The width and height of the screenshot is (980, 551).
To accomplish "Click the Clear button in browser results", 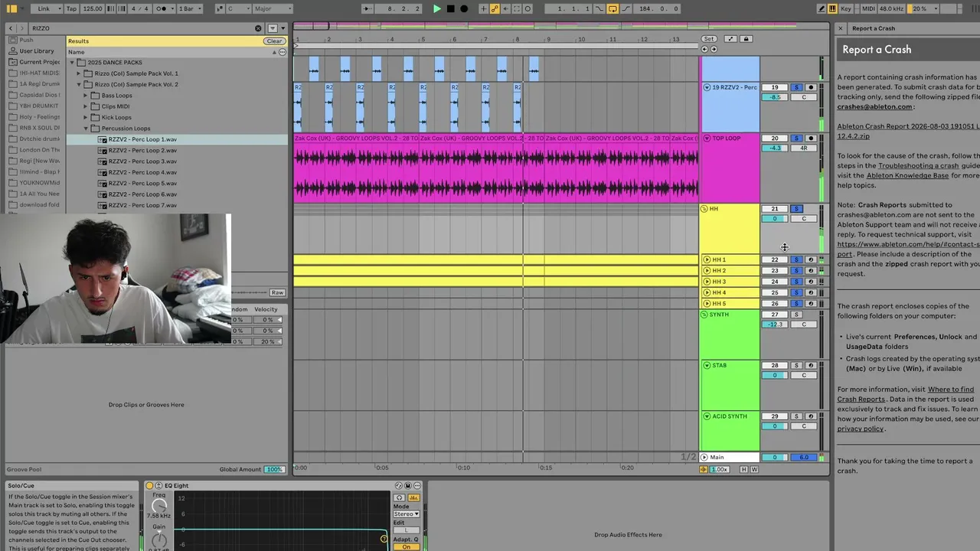I will 274,41.
